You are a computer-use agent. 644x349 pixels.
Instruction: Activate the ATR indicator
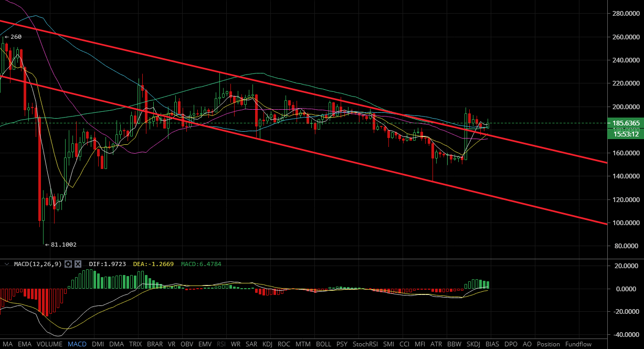[436, 344]
